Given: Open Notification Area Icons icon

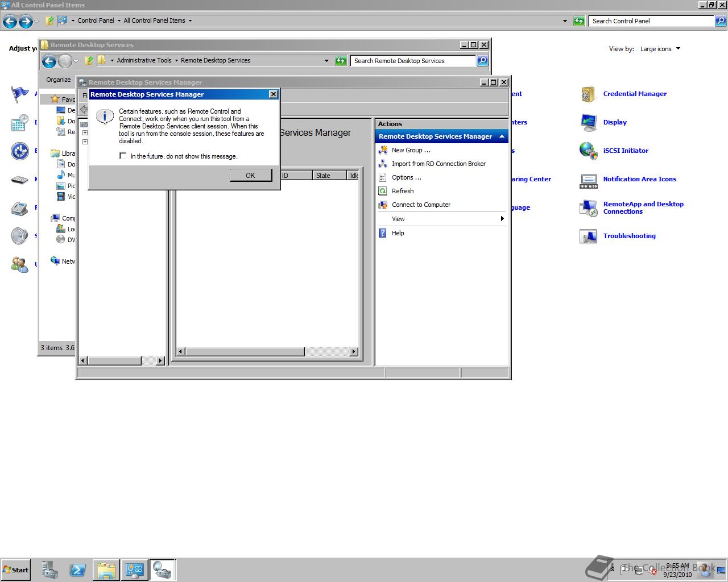Looking at the screenshot, I should pyautogui.click(x=588, y=181).
